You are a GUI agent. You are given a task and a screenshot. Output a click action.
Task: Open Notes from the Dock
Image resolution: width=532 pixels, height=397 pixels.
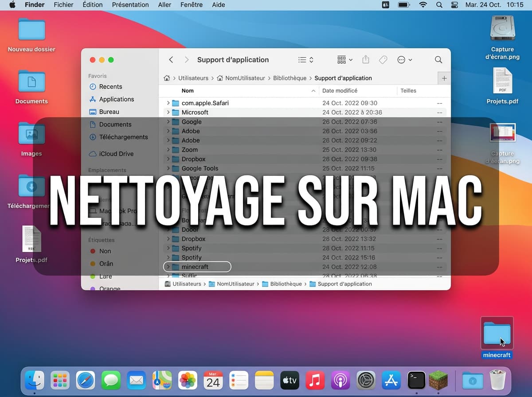(x=265, y=380)
